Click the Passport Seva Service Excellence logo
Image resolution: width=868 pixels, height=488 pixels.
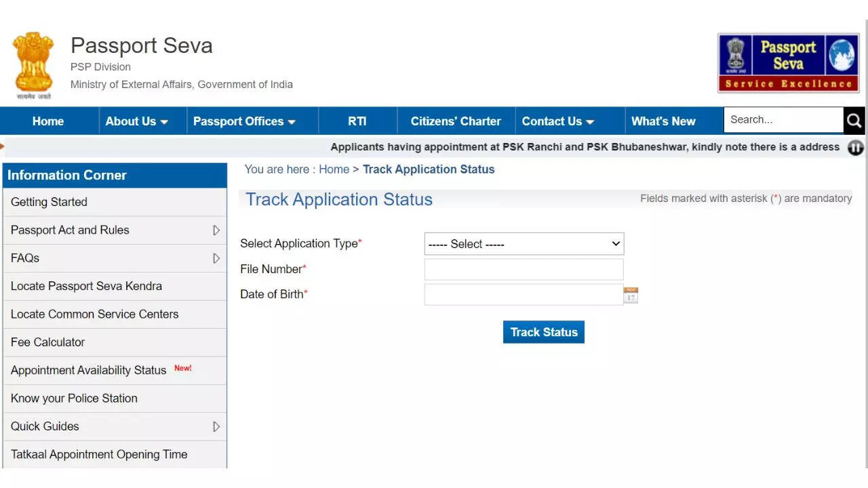pyautogui.click(x=788, y=63)
